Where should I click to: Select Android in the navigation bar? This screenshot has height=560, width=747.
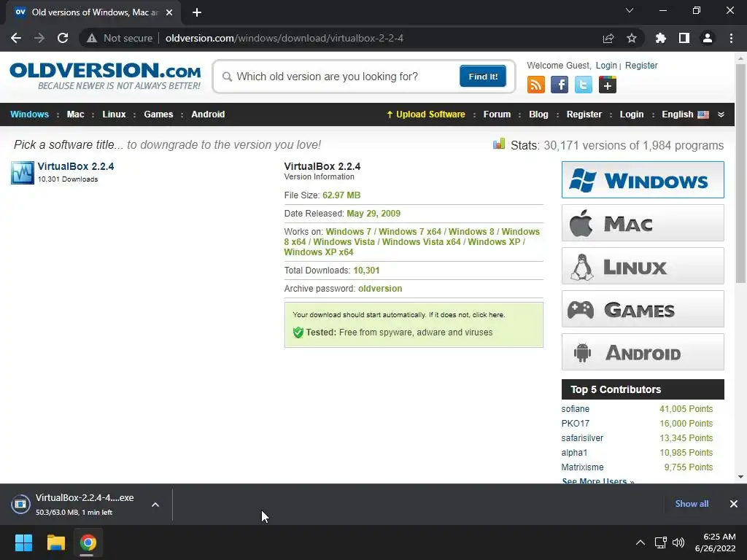pyautogui.click(x=208, y=114)
